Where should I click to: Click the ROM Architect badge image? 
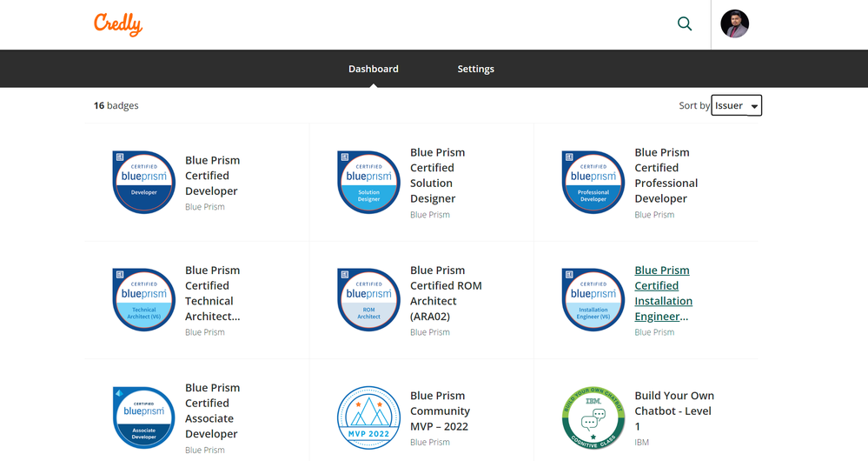368,300
